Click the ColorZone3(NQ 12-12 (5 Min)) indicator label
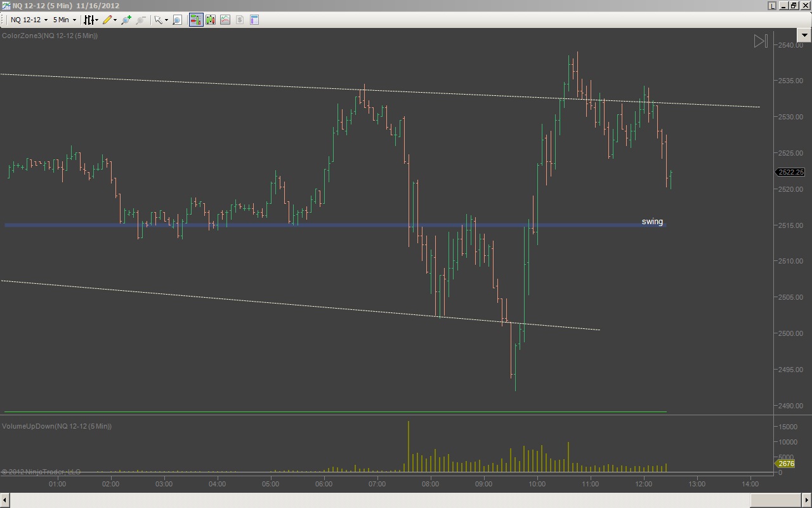 (49, 36)
